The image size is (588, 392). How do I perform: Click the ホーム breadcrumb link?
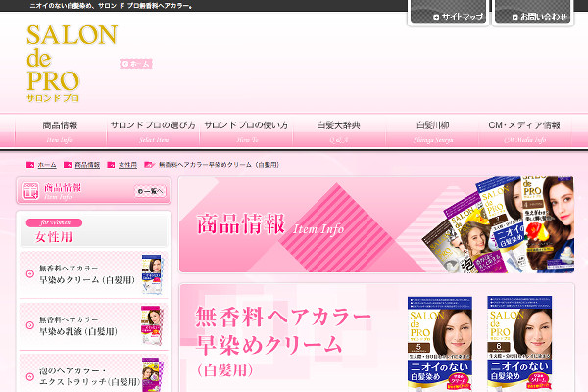pyautogui.click(x=47, y=165)
